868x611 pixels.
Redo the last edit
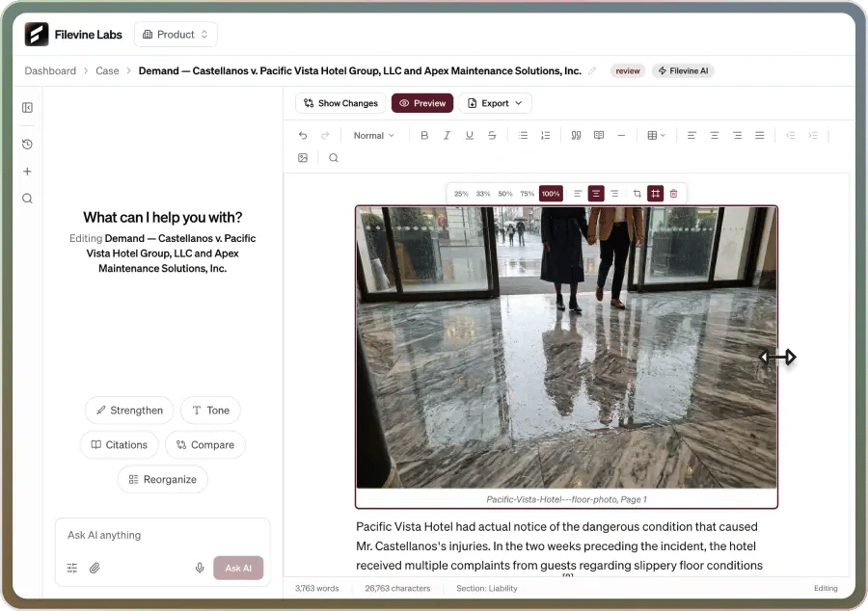pos(326,136)
